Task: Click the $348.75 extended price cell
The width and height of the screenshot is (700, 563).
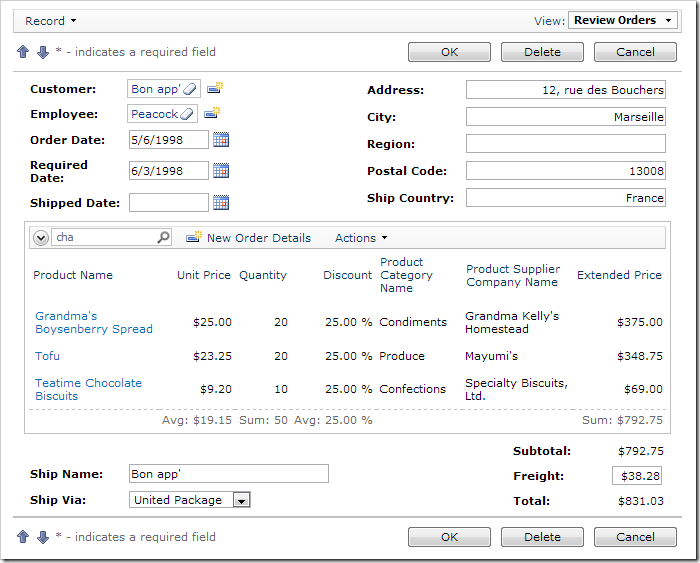Action: click(x=640, y=356)
